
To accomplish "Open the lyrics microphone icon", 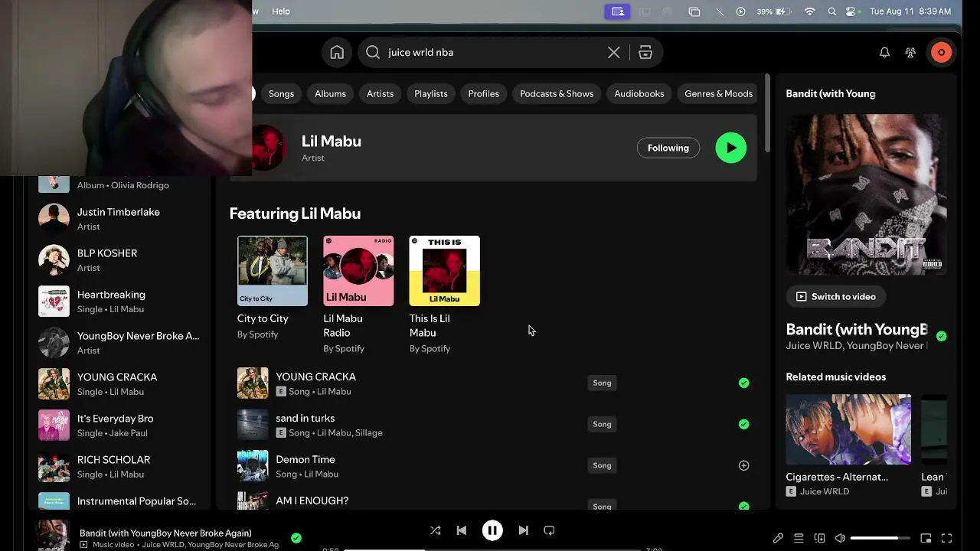I will (778, 538).
